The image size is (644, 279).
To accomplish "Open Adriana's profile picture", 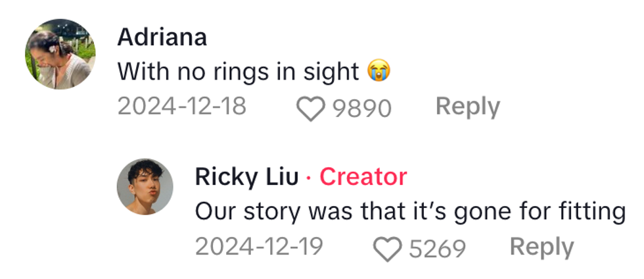I will (60, 55).
